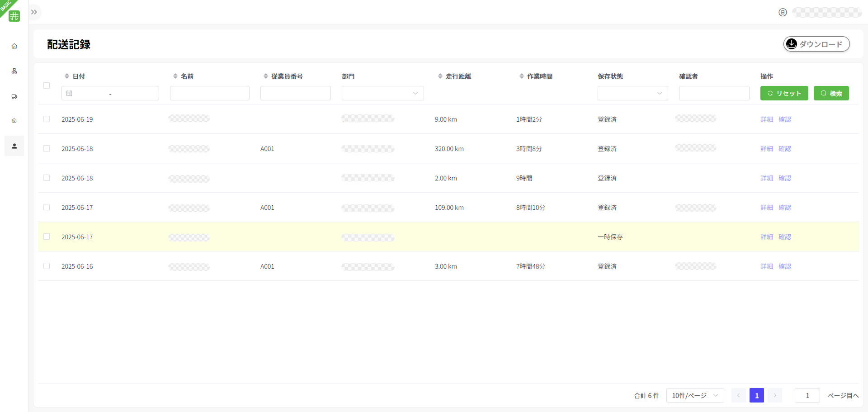Click 詳細 link for the 一時保存 row

click(x=766, y=237)
